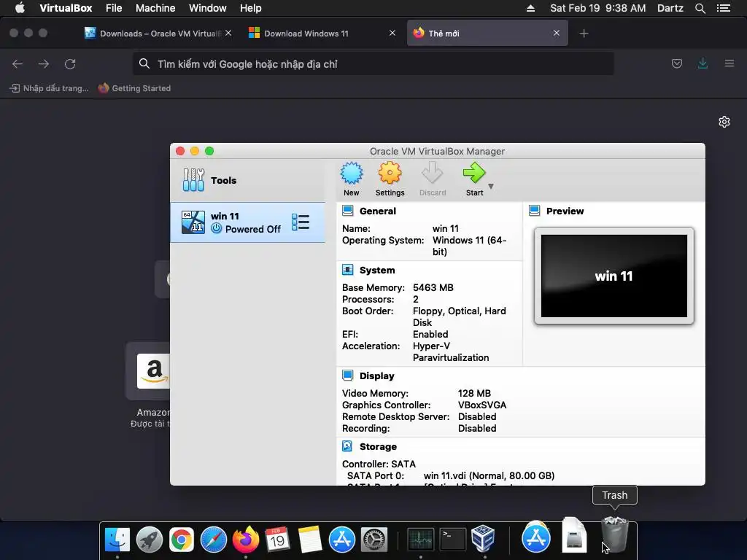Open the win 11 machine list menu icon

pyautogui.click(x=301, y=222)
